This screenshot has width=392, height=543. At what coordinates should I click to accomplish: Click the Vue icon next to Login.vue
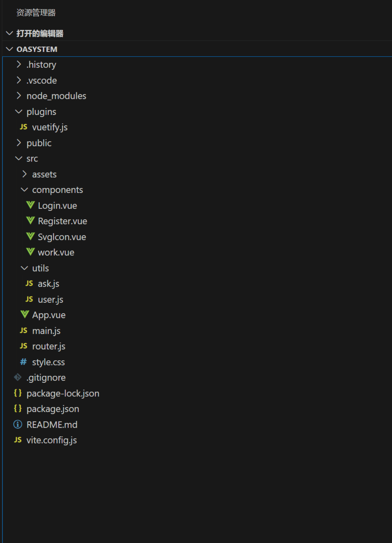pos(31,205)
